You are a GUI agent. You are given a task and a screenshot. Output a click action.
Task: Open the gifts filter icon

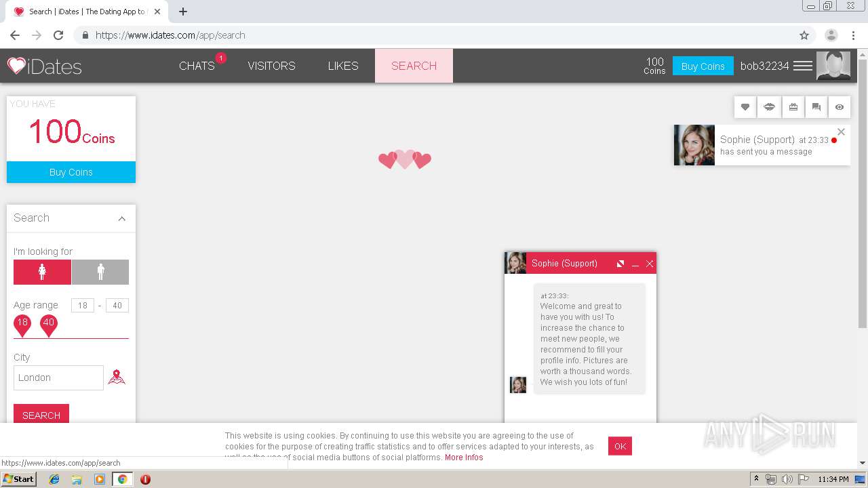click(x=793, y=107)
